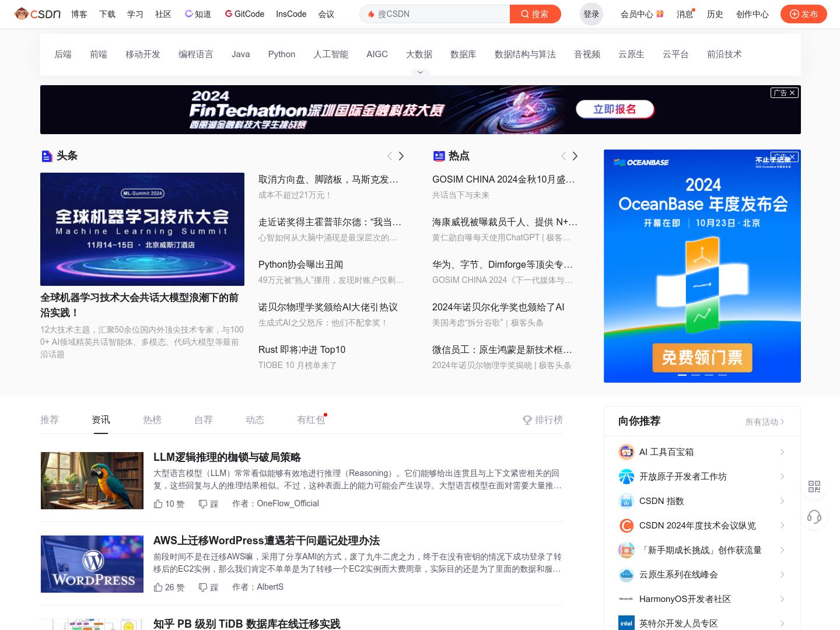Open the parrot thumbnail of LLM article

92,481
